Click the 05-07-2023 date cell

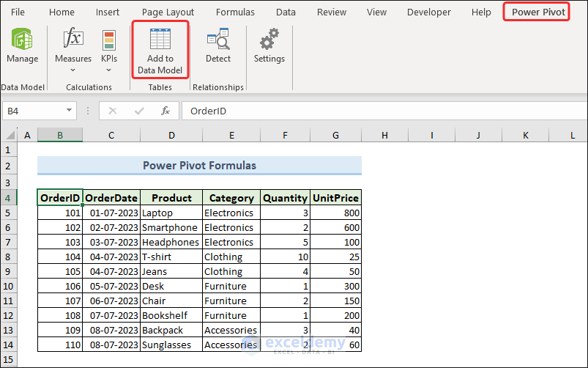(x=111, y=286)
